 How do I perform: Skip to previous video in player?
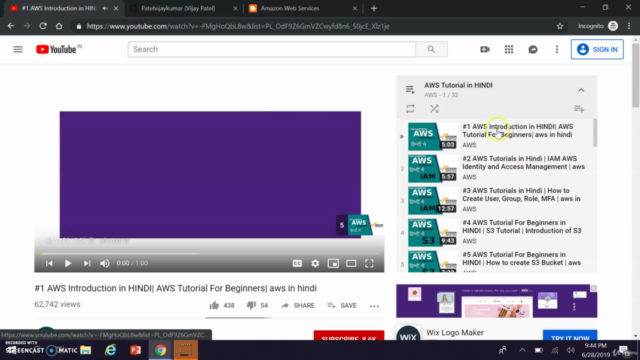49,263
